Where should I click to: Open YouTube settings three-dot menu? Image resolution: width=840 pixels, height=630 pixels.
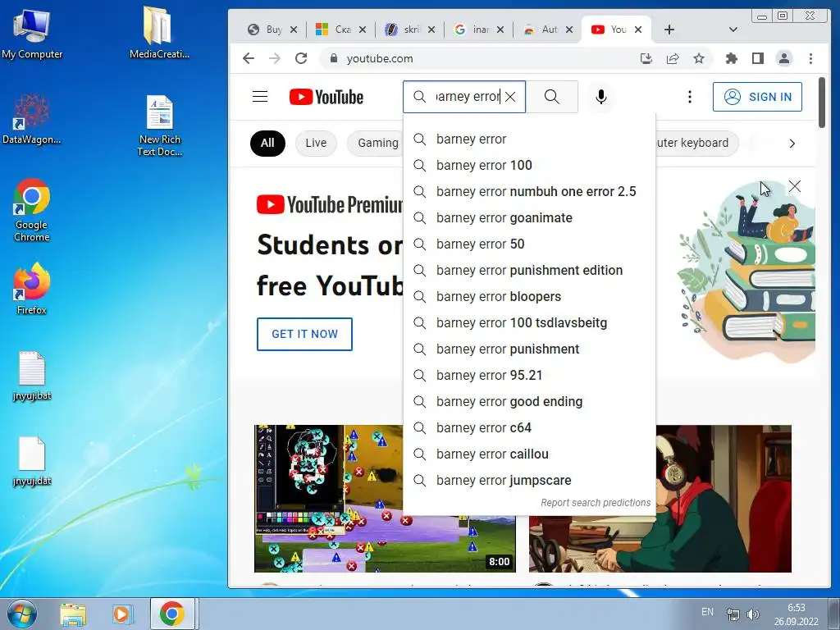coord(689,97)
